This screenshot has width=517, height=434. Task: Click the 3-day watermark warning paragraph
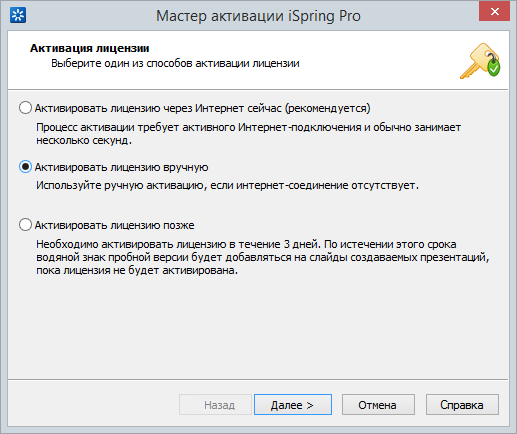pos(262,257)
